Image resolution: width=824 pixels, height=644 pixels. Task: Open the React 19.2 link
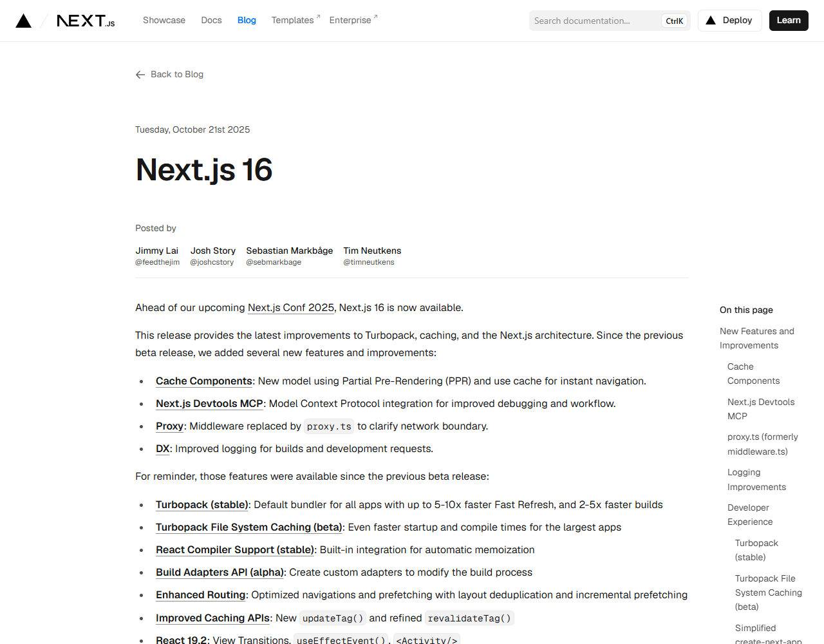pos(182,639)
